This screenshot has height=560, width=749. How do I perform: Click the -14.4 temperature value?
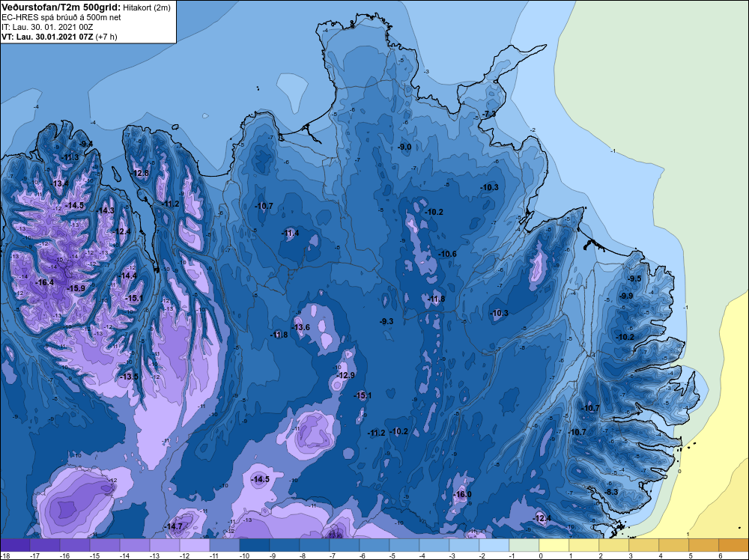[x=128, y=276]
